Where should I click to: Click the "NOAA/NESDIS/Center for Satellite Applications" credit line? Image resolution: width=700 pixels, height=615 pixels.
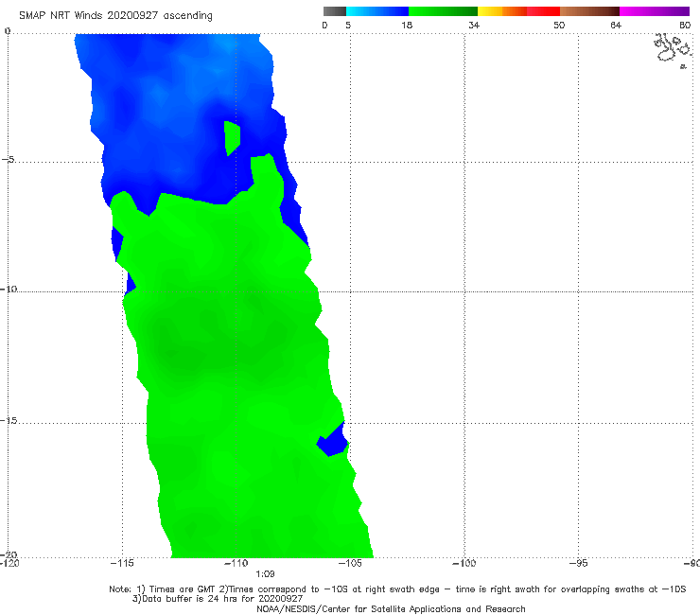(391, 609)
